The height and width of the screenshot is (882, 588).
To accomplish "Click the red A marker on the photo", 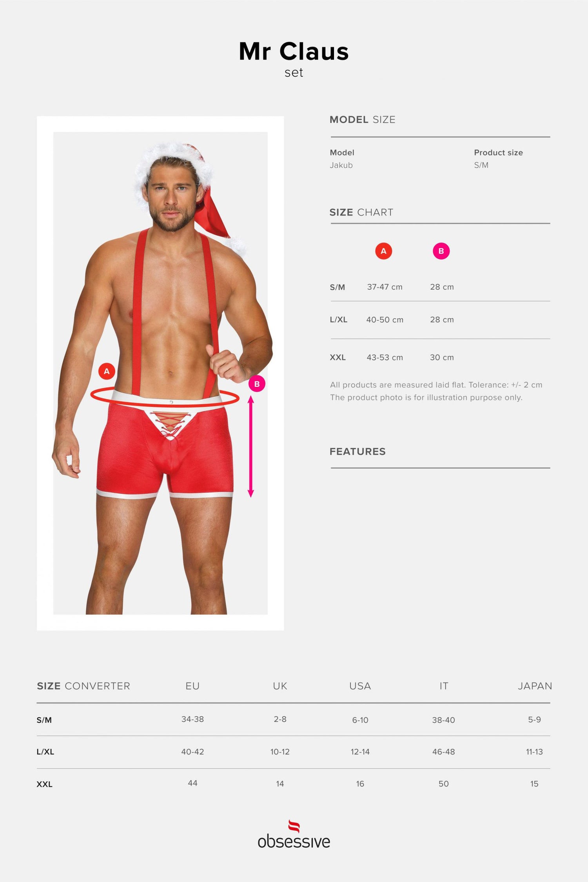I will pyautogui.click(x=107, y=371).
